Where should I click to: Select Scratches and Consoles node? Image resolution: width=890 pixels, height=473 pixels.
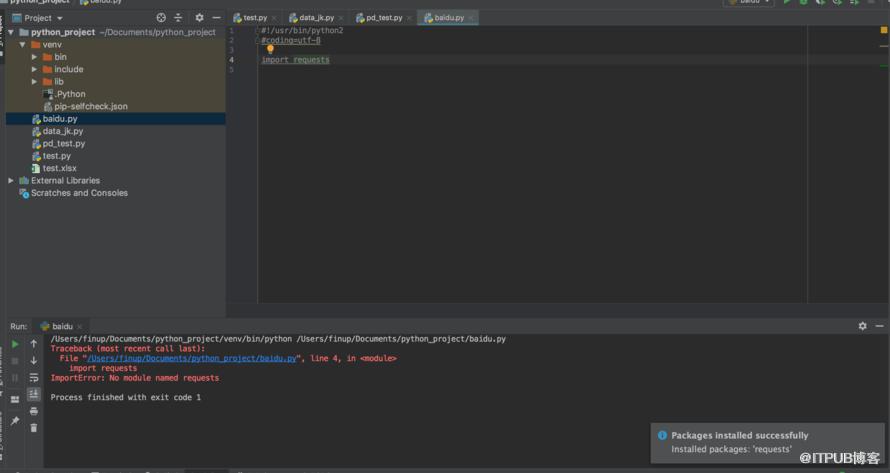[x=79, y=193]
